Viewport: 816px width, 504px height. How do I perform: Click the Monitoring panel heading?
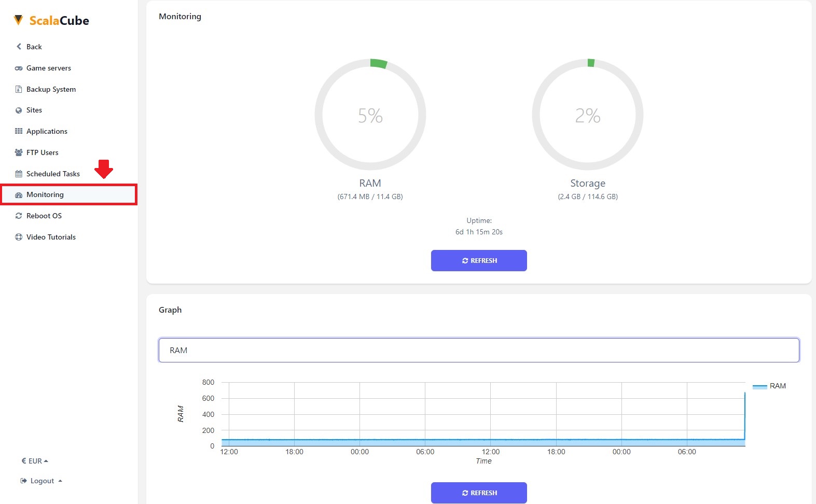[180, 16]
